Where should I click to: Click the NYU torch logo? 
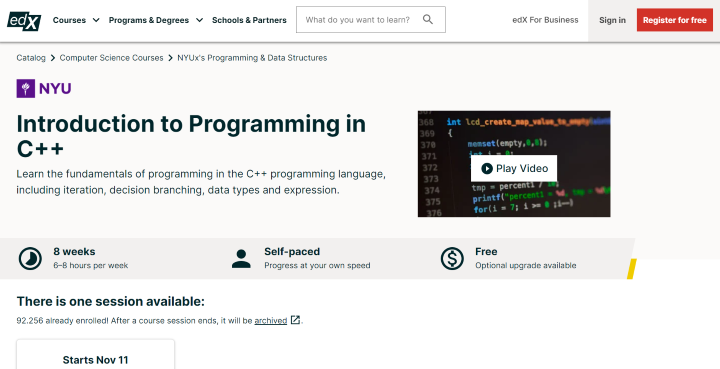pyautogui.click(x=26, y=88)
